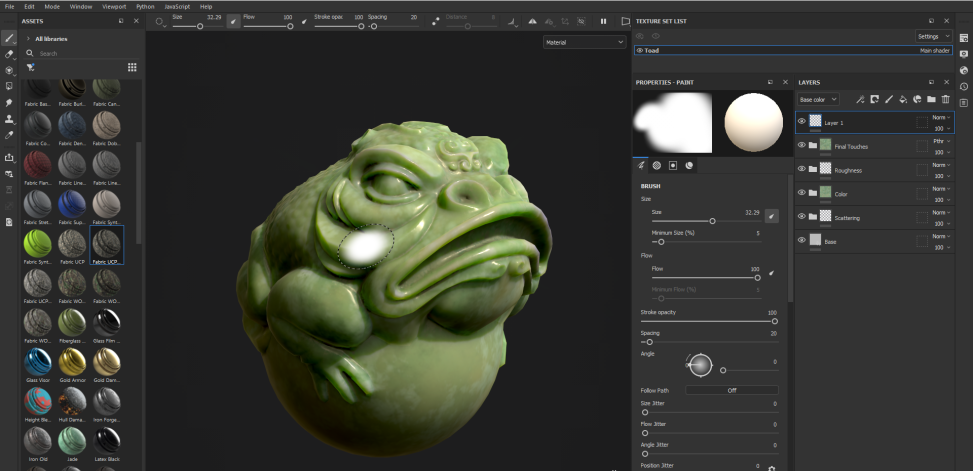The image size is (973, 471).
Task: Select the Clone stamp tool
Action: pyautogui.click(x=9, y=119)
